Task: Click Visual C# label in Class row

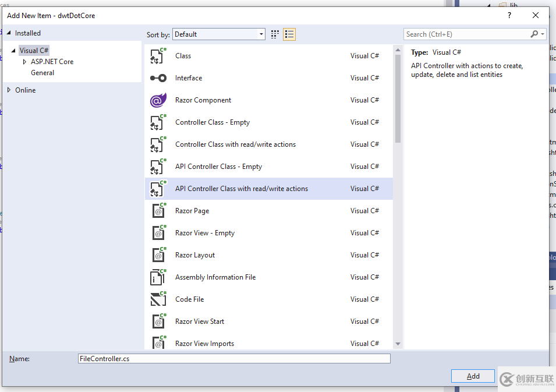Action: pyautogui.click(x=364, y=56)
